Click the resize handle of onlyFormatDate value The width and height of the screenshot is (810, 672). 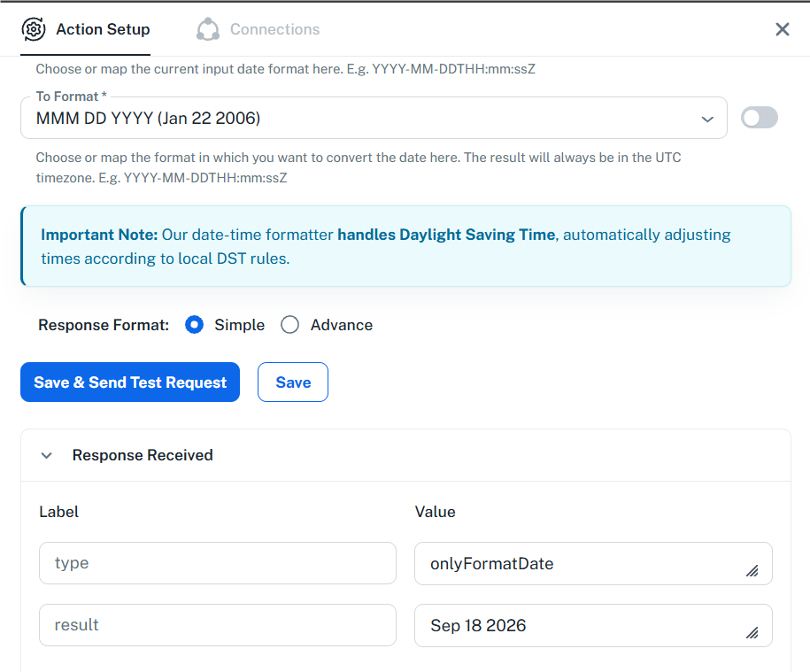click(752, 570)
